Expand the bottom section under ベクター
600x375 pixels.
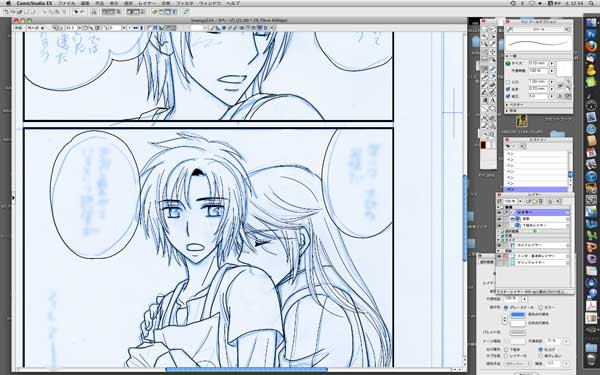point(507,111)
